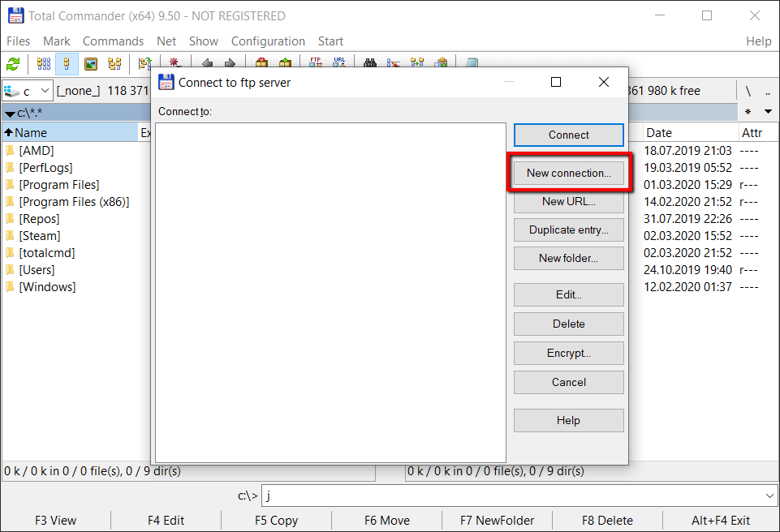
Task: Click the folder icon beside [Windows]
Action: click(x=10, y=287)
